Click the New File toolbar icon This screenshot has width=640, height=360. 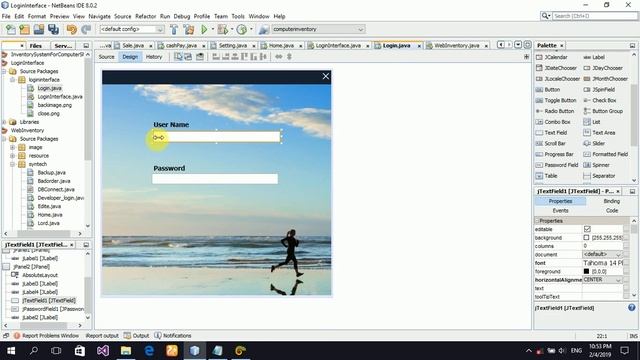coord(11,29)
